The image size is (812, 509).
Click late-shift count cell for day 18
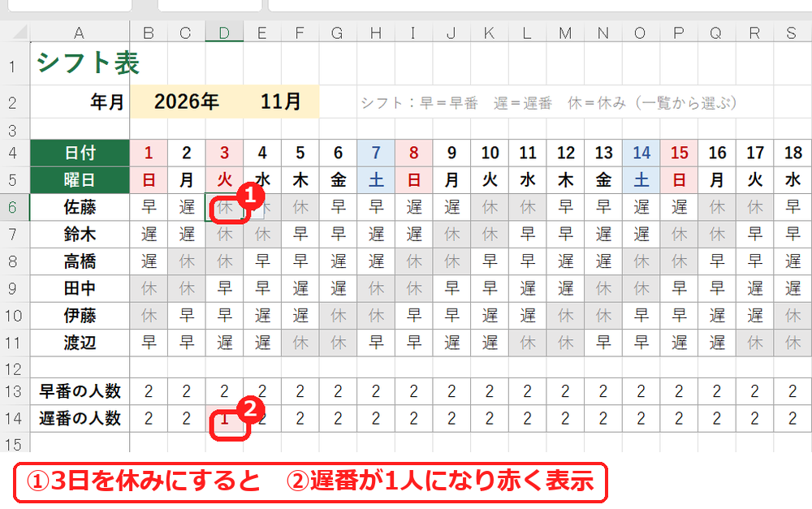click(793, 418)
